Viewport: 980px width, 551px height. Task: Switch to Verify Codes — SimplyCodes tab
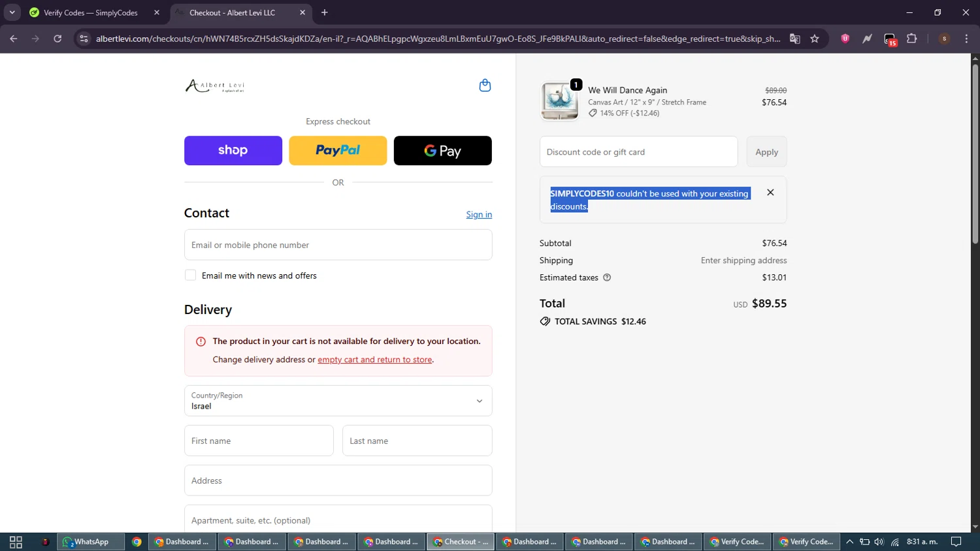pyautogui.click(x=91, y=12)
